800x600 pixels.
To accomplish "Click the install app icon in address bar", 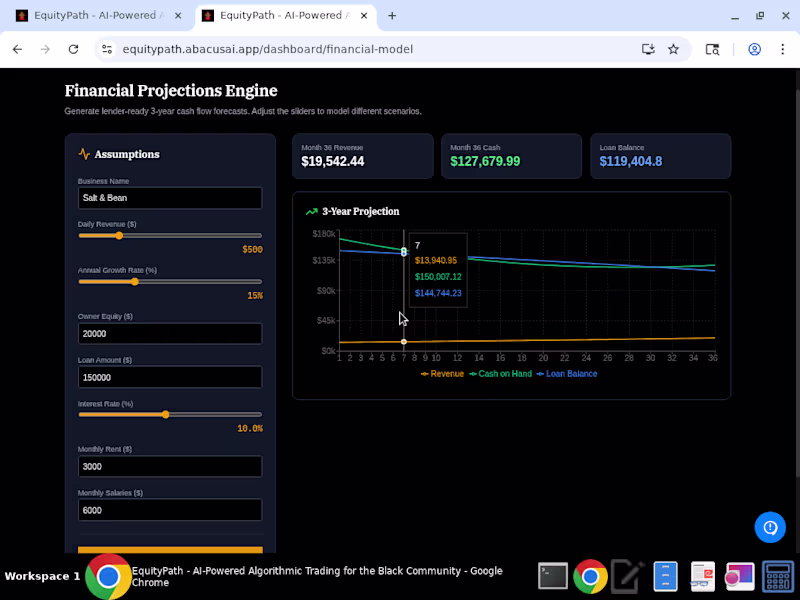I will (648, 49).
